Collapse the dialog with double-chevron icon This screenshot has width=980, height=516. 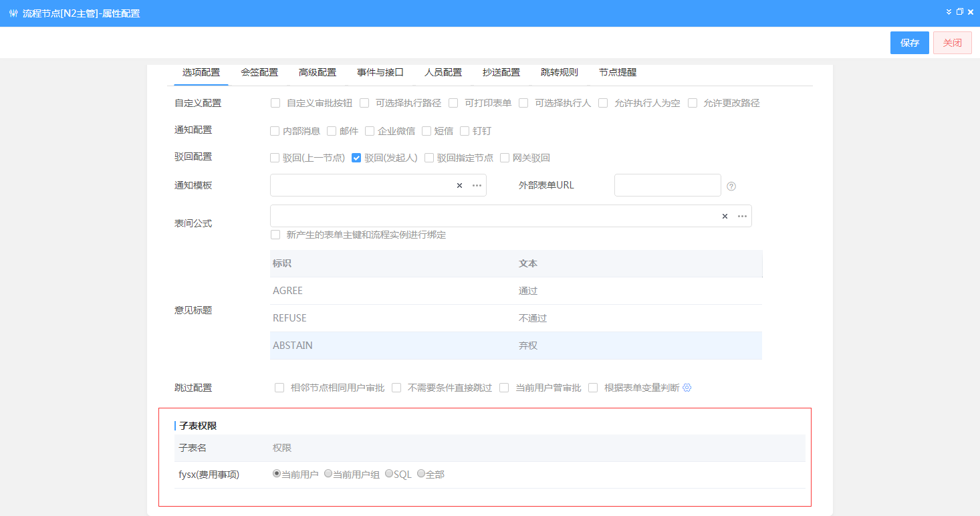(x=949, y=12)
